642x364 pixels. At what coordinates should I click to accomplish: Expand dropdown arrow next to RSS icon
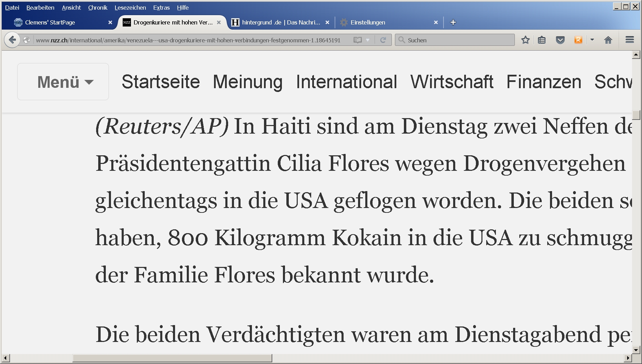[592, 40]
